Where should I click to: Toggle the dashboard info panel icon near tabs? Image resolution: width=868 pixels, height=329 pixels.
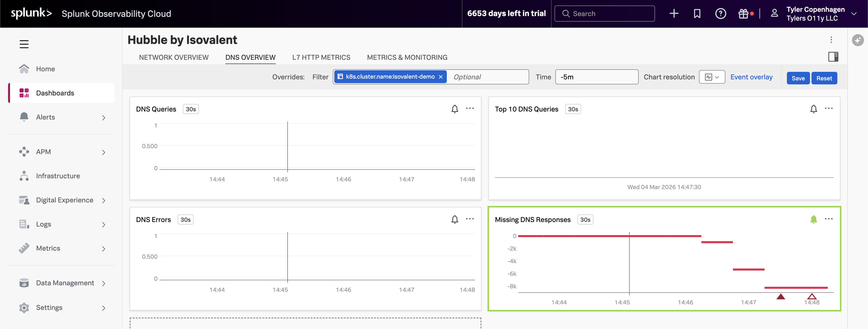click(834, 57)
